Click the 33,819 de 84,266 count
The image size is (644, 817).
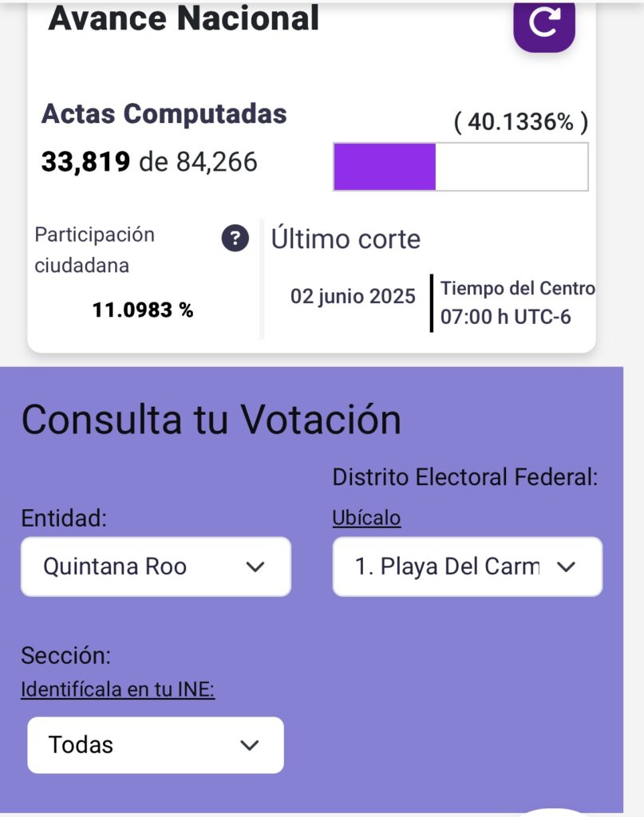click(x=149, y=162)
